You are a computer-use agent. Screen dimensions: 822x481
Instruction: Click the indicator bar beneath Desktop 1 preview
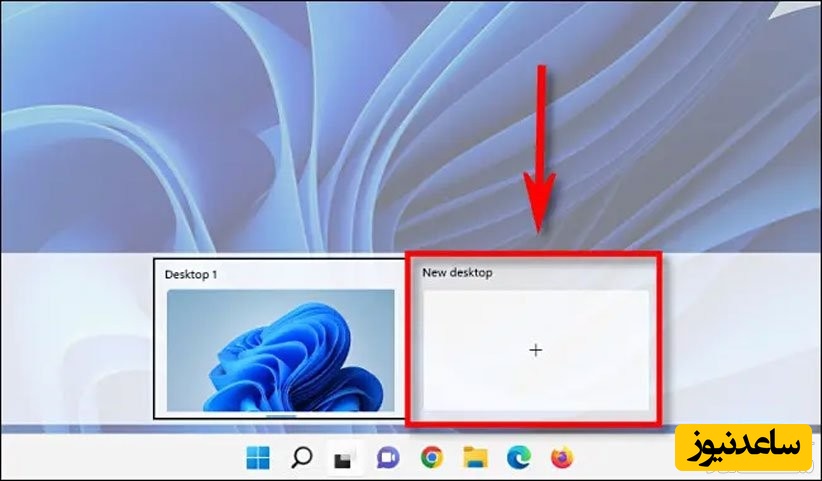tap(280, 413)
